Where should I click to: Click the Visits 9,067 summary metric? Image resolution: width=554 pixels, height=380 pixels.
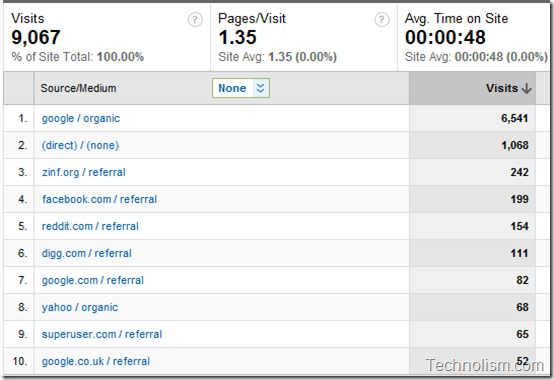click(36, 37)
